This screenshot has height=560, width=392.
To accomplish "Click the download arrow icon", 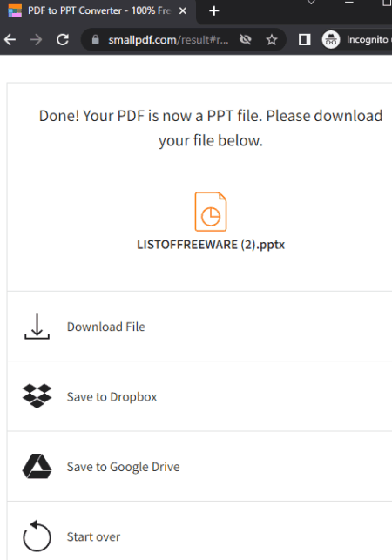I will [x=37, y=326].
